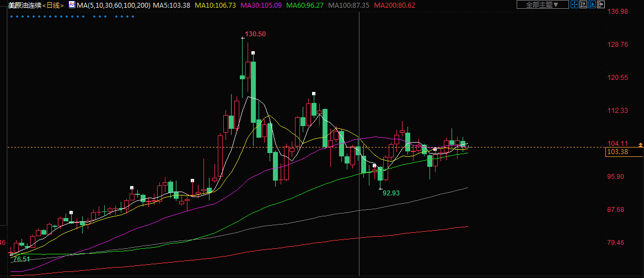Click the current price tag 103.38
The image size is (644, 278).
(x=618, y=152)
